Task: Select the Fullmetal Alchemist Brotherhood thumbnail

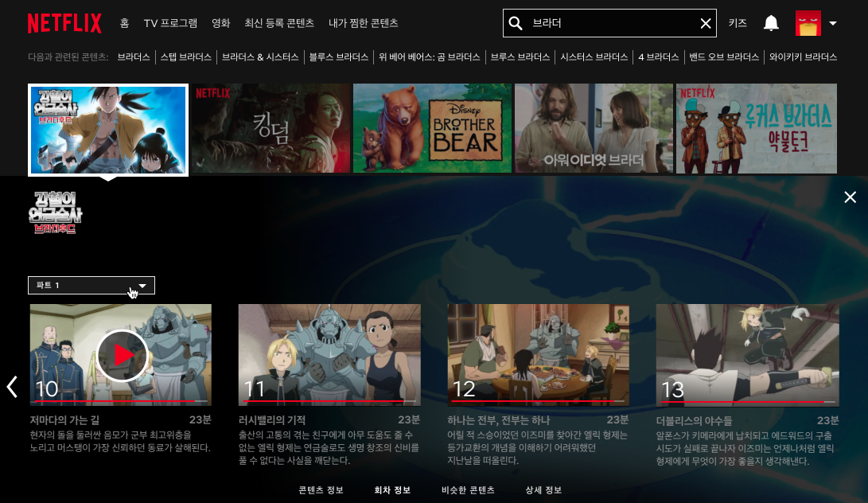Action: pos(108,130)
